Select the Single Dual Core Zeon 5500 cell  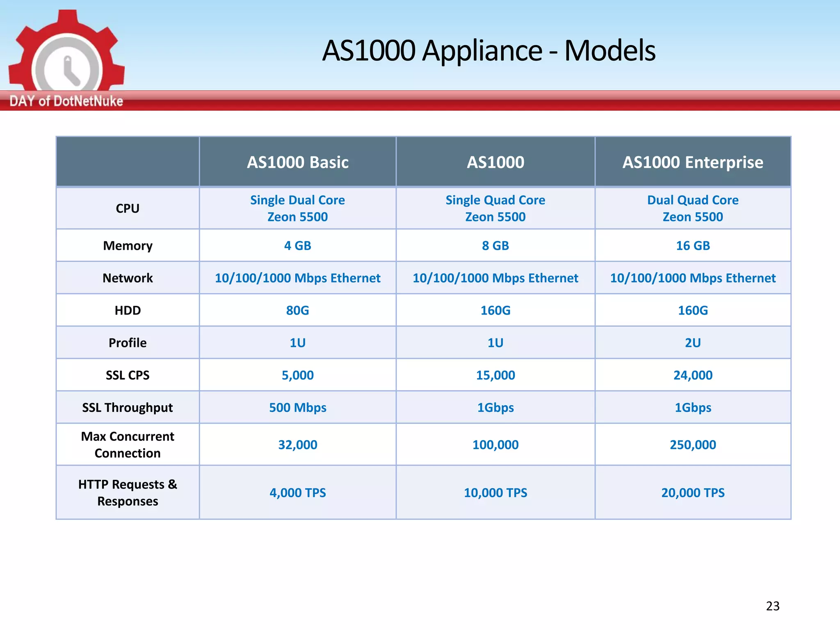297,208
